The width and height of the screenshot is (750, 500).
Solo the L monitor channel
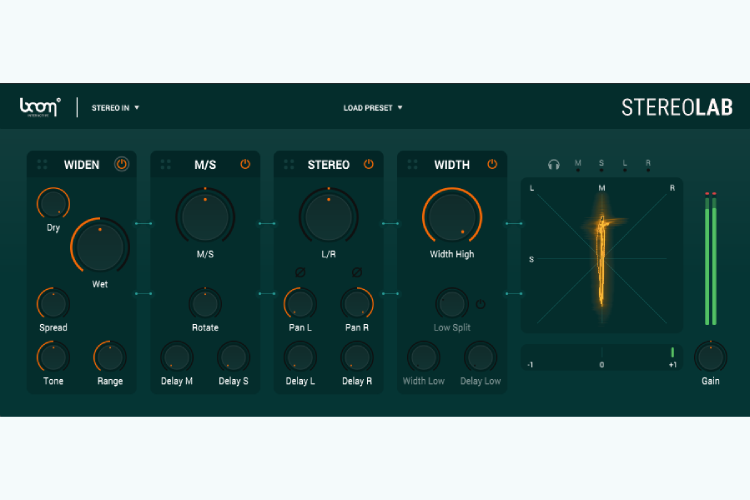coord(625,165)
